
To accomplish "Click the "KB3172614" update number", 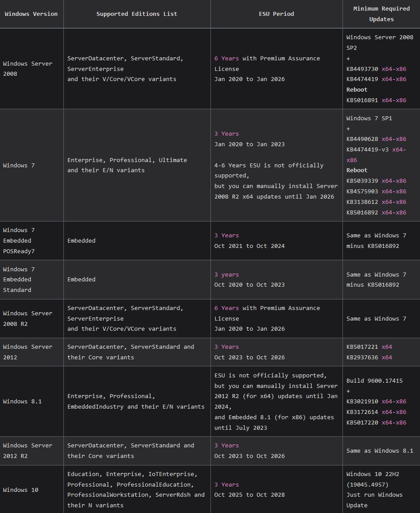I will pyautogui.click(x=362, y=412).
